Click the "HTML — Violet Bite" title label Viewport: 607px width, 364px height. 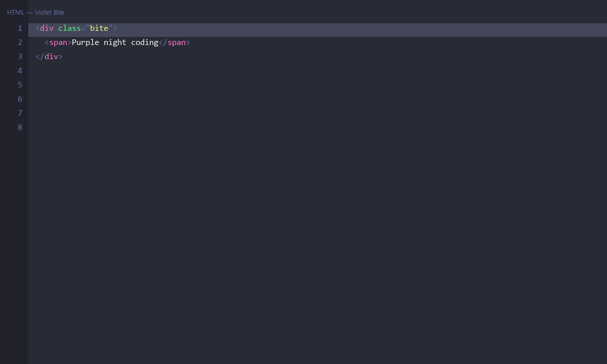[x=35, y=12]
